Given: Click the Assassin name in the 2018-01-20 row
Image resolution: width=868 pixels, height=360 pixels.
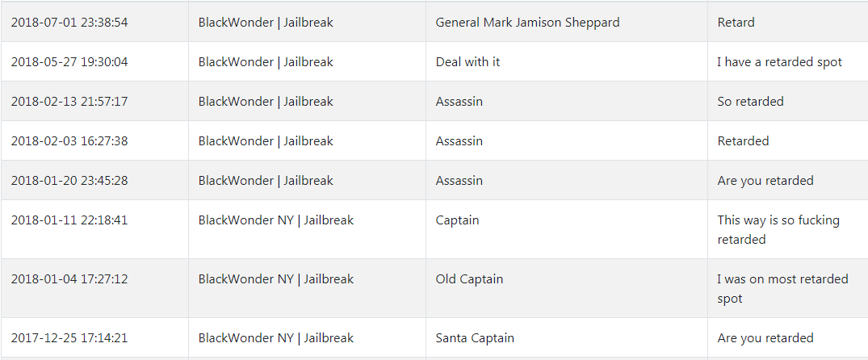Looking at the screenshot, I should [459, 181].
